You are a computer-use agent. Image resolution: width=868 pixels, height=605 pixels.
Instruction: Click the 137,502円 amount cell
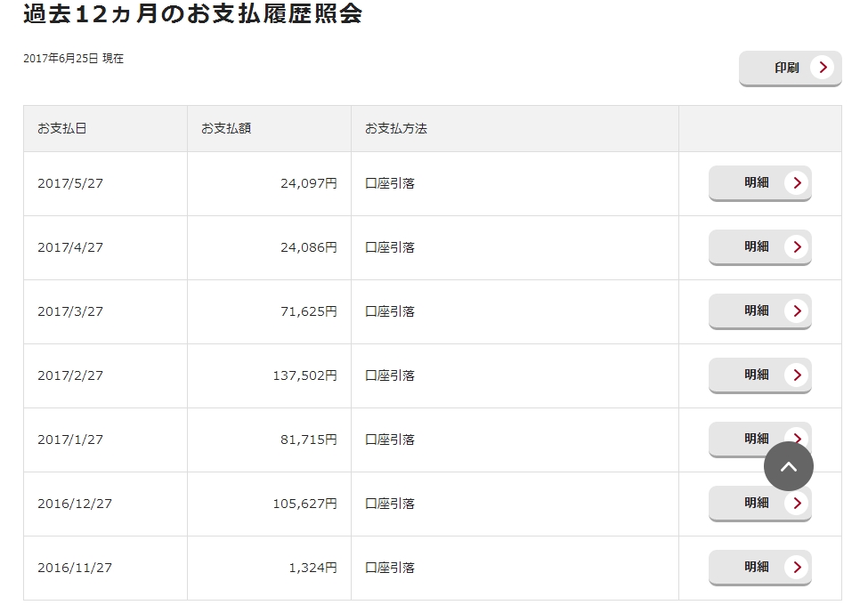pyautogui.click(x=269, y=376)
